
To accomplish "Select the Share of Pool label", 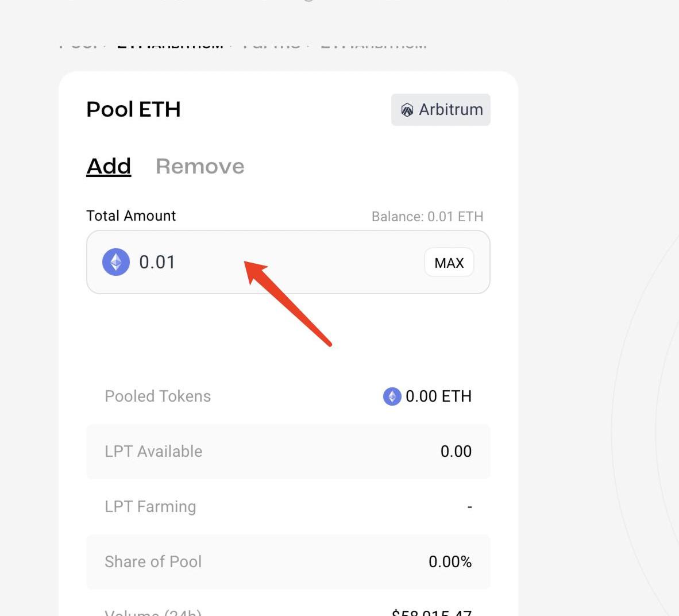I will [153, 562].
